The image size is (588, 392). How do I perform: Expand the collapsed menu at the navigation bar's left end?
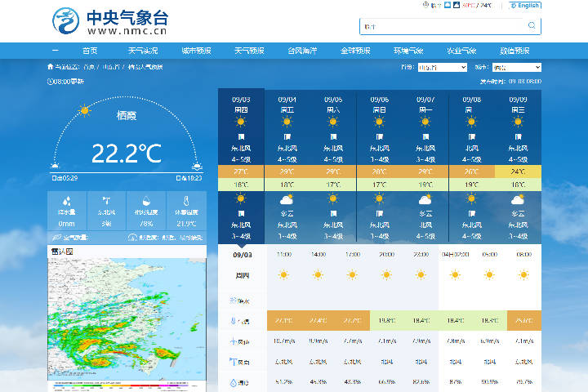[56, 51]
